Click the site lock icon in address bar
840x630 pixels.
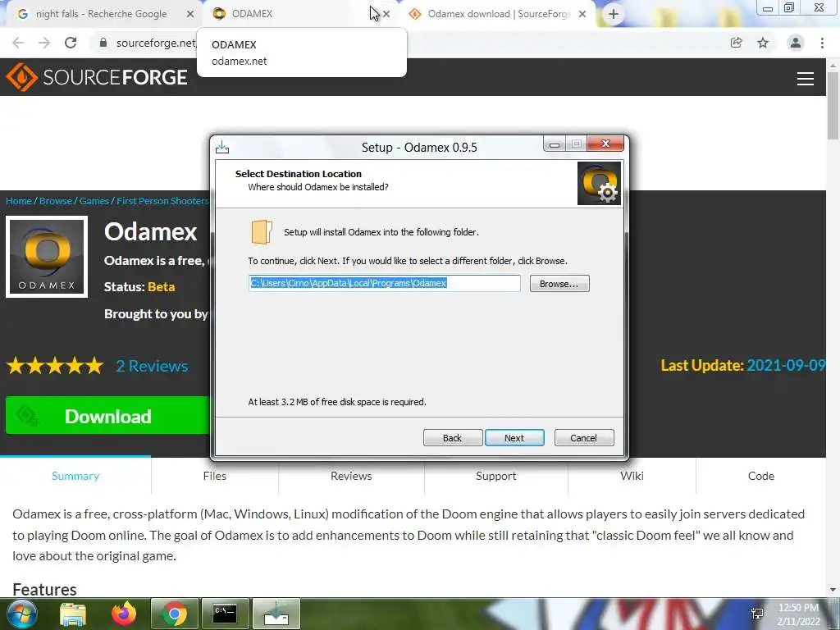(103, 43)
